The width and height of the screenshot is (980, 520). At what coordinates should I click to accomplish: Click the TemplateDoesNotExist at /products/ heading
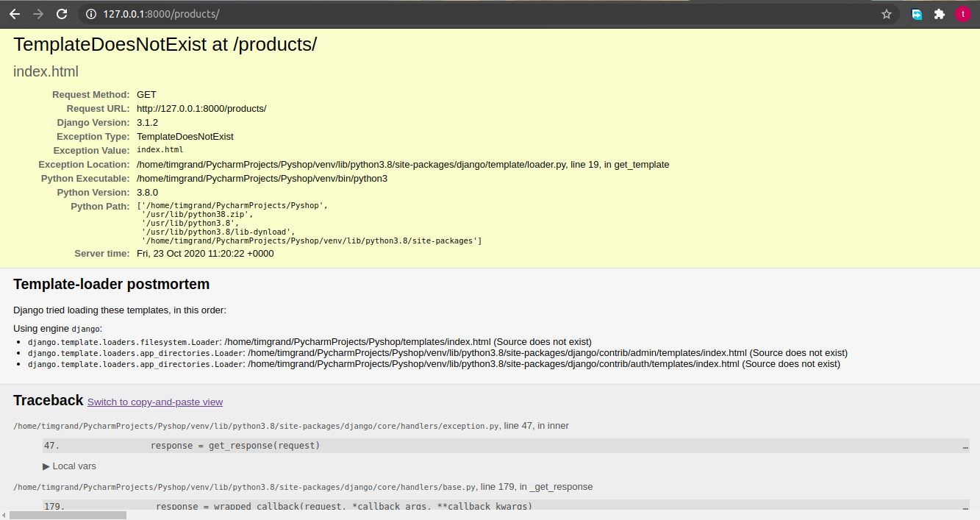[165, 44]
